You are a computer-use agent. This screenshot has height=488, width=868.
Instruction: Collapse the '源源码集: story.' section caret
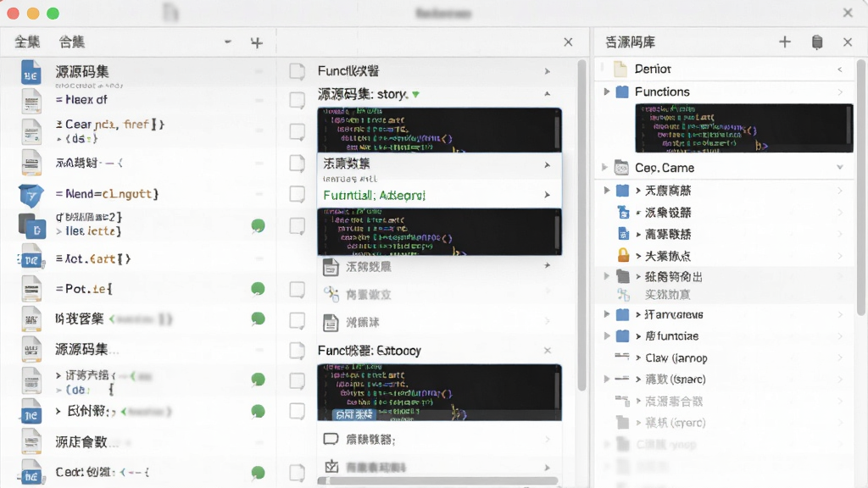click(547, 94)
